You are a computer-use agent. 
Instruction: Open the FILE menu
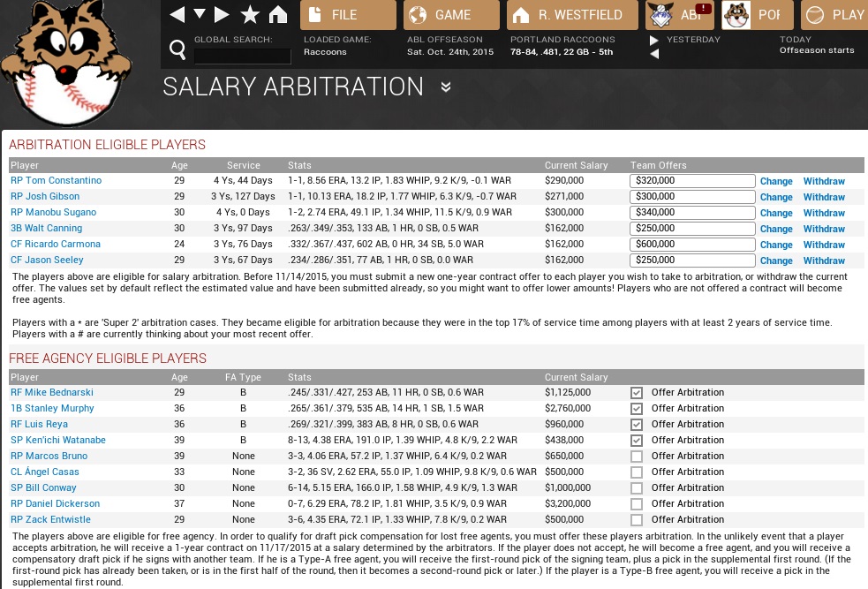pyautogui.click(x=348, y=15)
